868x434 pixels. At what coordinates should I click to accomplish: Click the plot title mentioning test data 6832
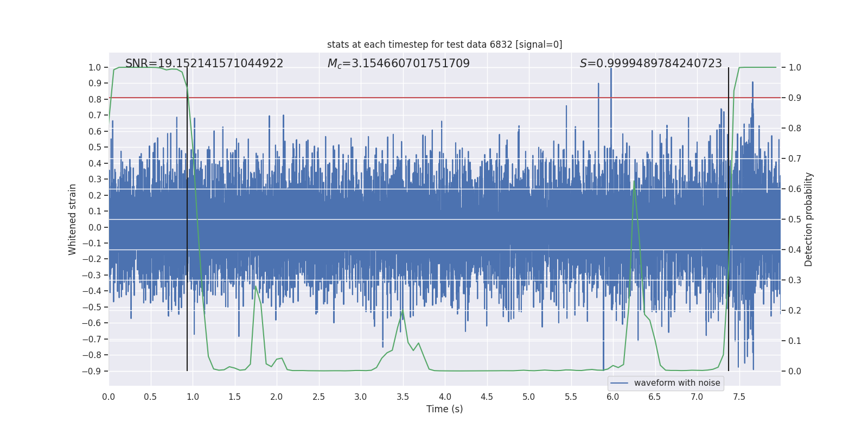click(x=445, y=44)
